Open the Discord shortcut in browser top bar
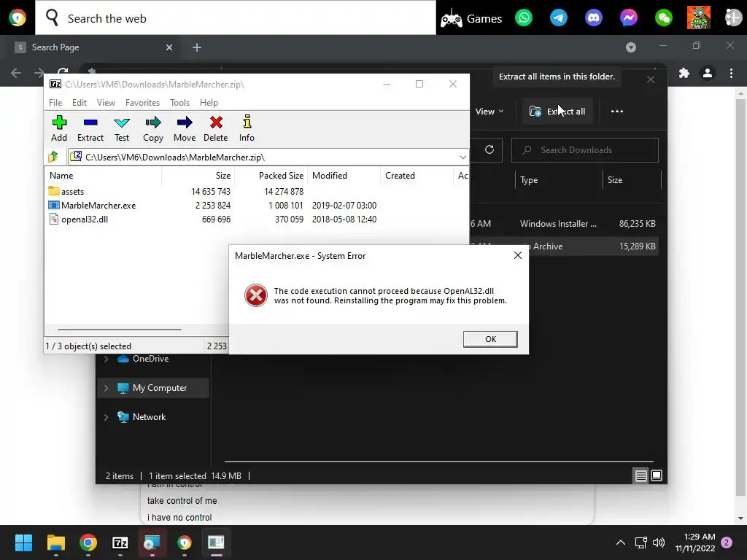This screenshot has width=747, height=560. (x=594, y=18)
